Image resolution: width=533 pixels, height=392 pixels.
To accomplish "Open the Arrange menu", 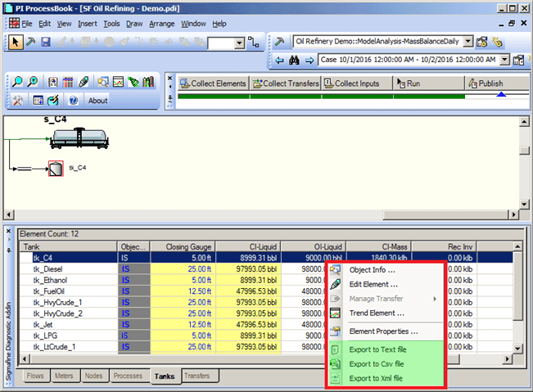I will pos(162,24).
